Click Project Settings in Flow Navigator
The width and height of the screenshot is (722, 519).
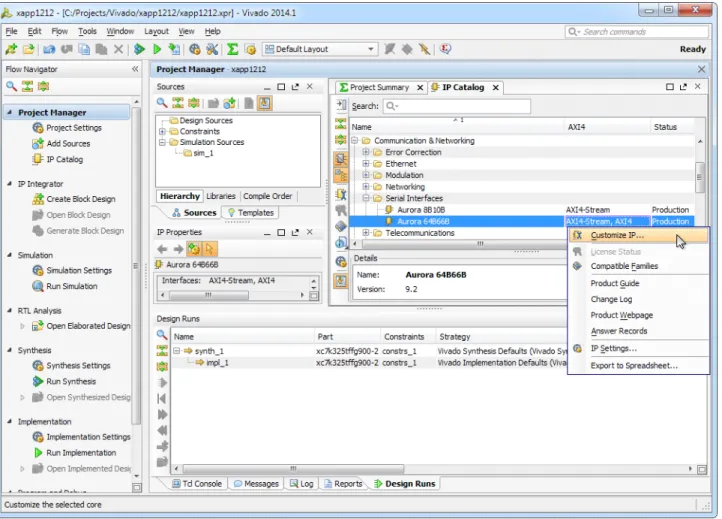pyautogui.click(x=74, y=128)
